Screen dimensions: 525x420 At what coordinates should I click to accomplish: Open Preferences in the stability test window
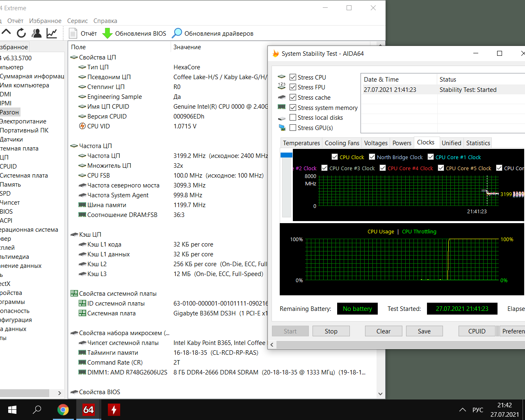point(512,331)
